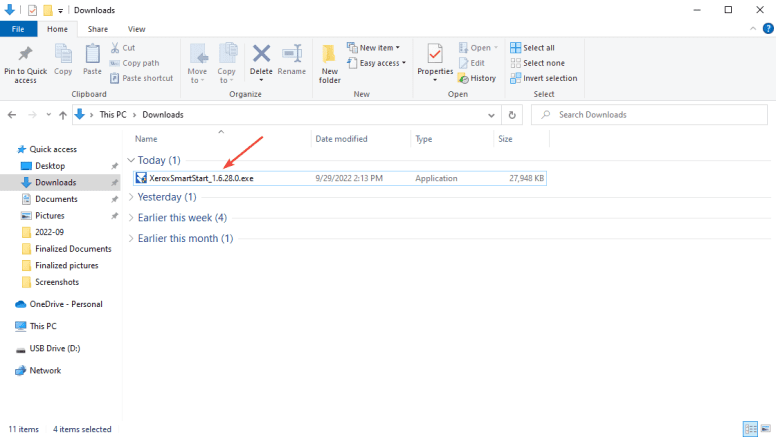Open the View ribbon tab
Screen dimensions: 776x437
(136, 30)
